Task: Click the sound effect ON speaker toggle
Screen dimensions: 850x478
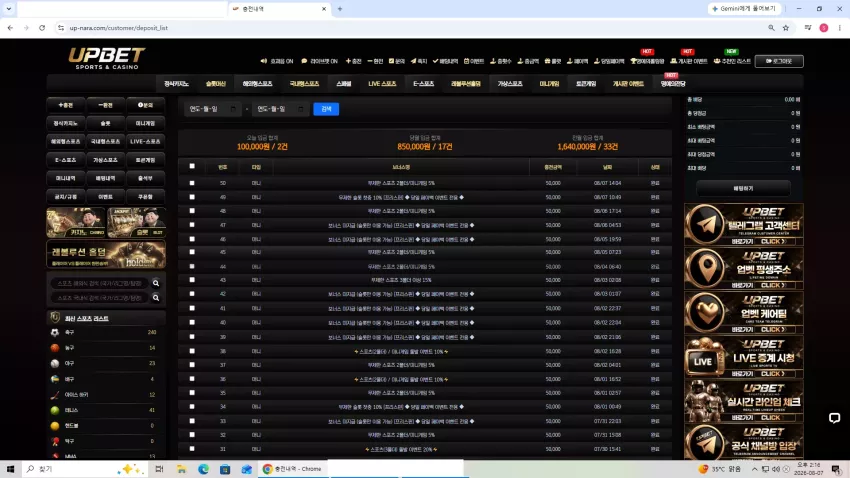Action: pyautogui.click(x=276, y=61)
